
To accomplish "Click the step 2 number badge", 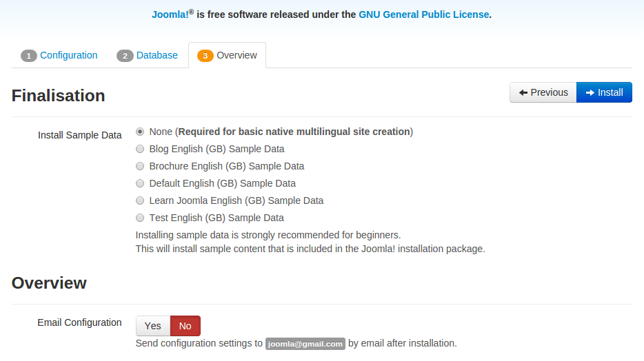I will (125, 55).
